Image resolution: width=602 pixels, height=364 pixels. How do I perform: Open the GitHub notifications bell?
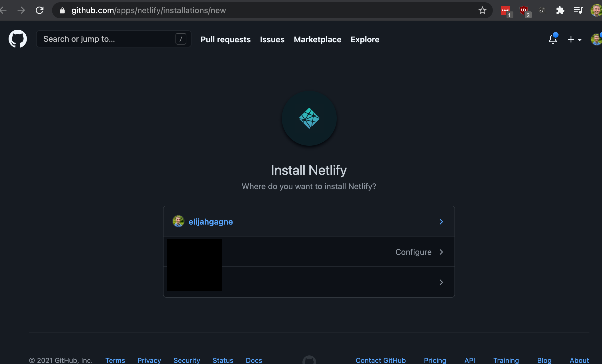tap(553, 39)
